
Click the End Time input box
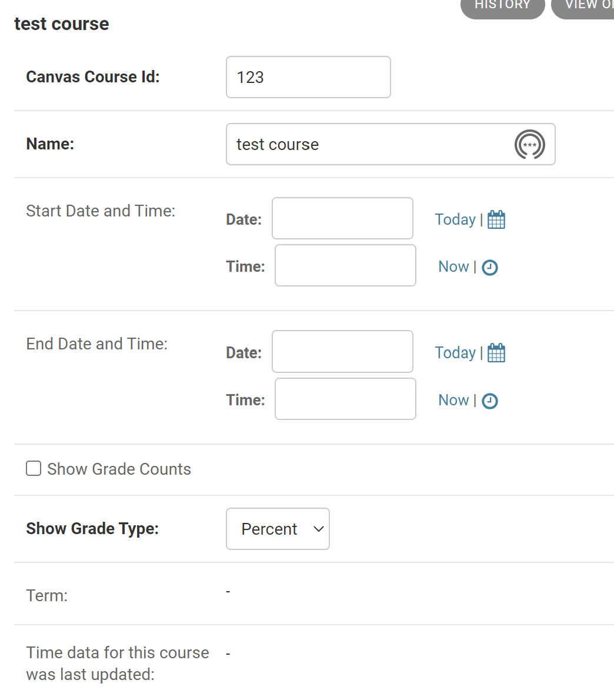[x=345, y=399]
